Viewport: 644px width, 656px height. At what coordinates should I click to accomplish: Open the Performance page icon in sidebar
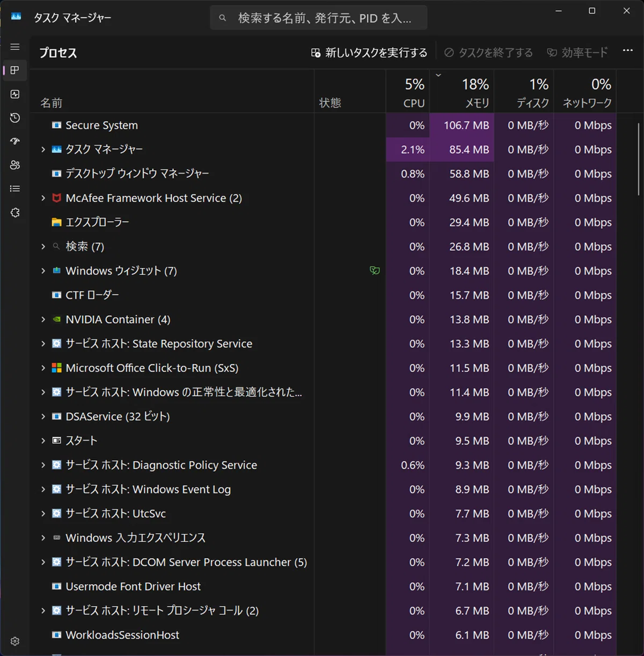click(15, 94)
